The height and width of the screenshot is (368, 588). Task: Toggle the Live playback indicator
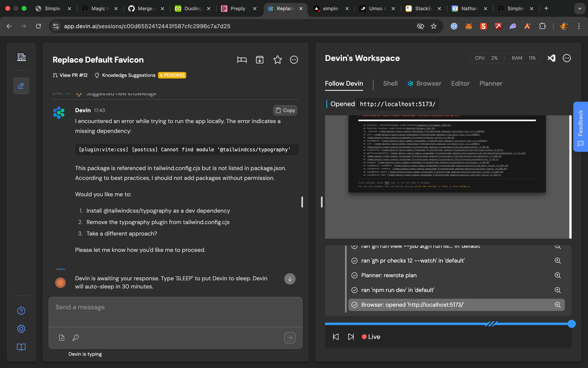point(371,337)
